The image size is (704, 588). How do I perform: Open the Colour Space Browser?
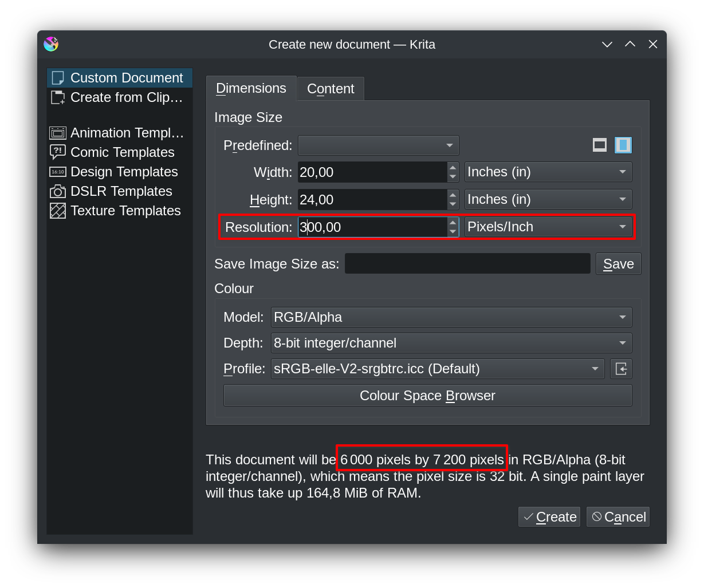pyautogui.click(x=427, y=395)
